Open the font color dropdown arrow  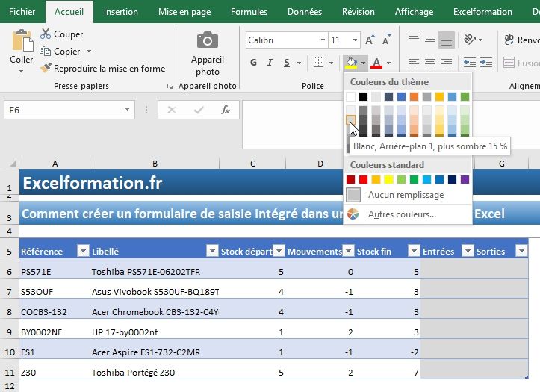389,63
